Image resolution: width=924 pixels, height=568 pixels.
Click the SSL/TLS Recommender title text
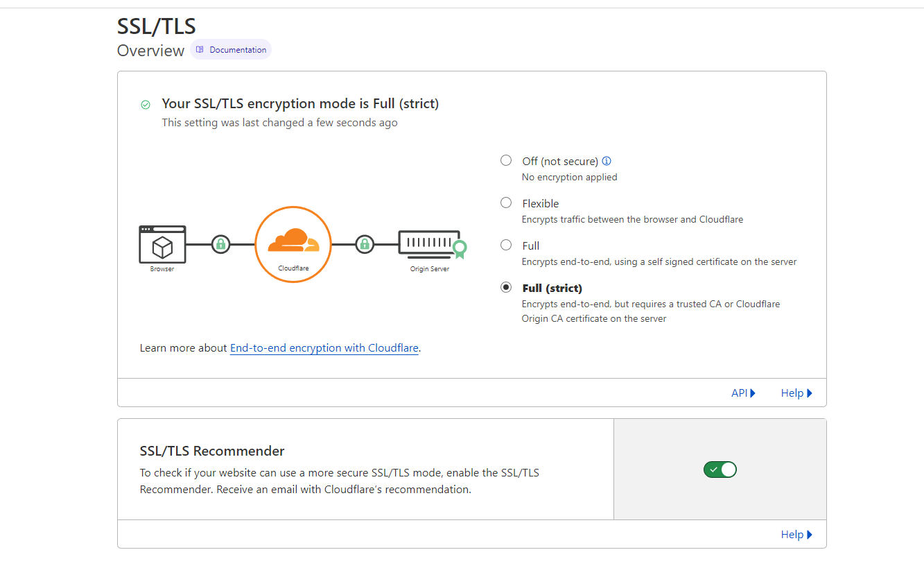[212, 451]
